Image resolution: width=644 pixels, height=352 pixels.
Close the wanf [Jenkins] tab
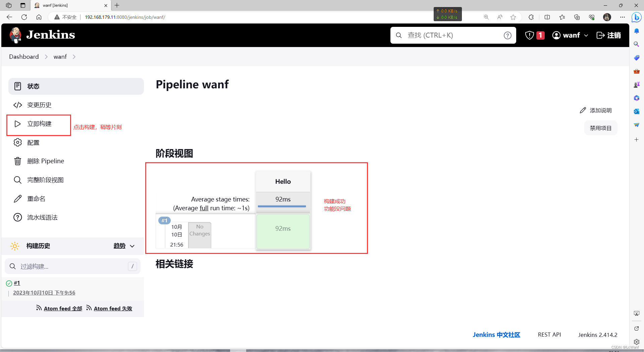(106, 5)
